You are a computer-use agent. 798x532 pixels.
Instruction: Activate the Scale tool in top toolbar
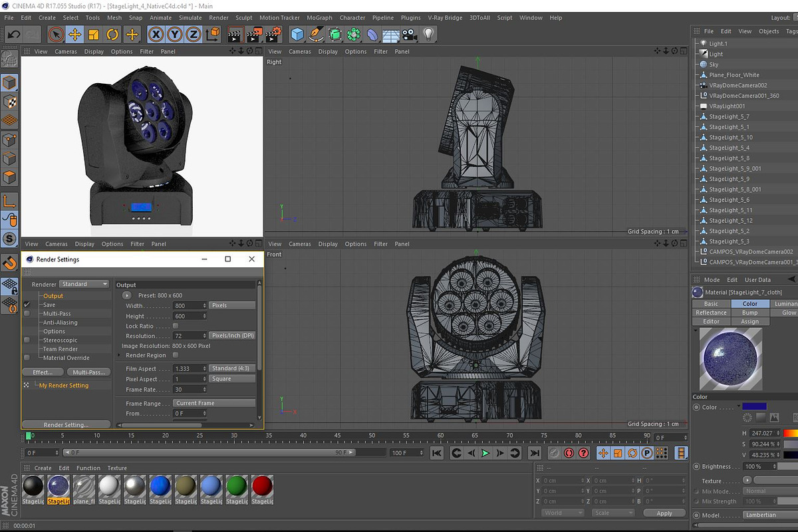(94, 34)
